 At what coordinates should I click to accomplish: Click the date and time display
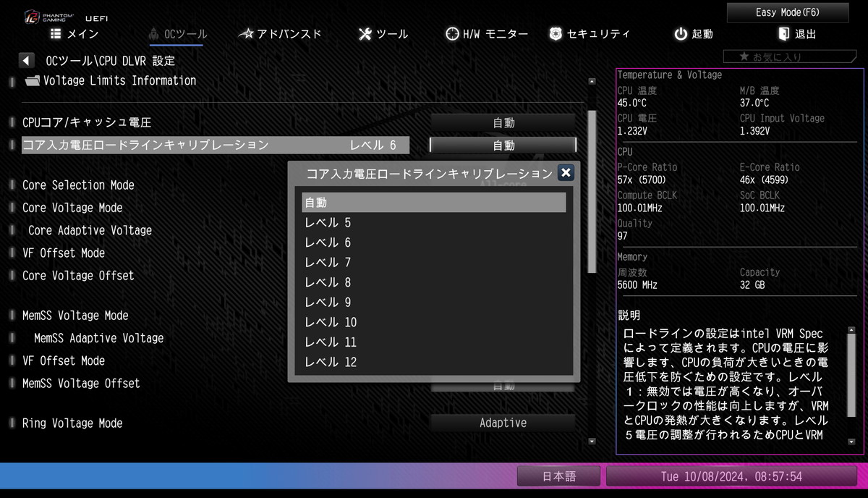click(x=731, y=476)
